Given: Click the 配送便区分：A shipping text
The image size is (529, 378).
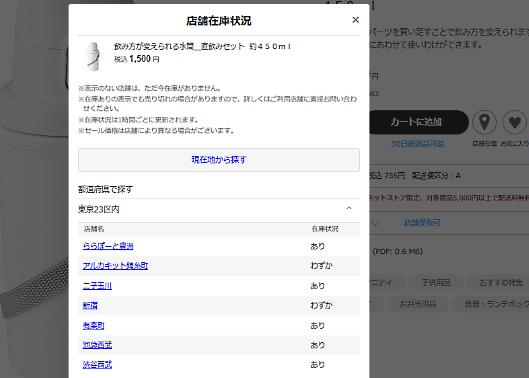Looking at the screenshot, I should click(436, 176).
